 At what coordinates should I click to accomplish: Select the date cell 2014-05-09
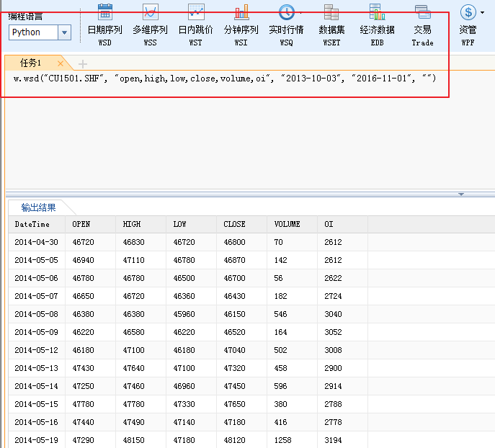click(x=36, y=332)
